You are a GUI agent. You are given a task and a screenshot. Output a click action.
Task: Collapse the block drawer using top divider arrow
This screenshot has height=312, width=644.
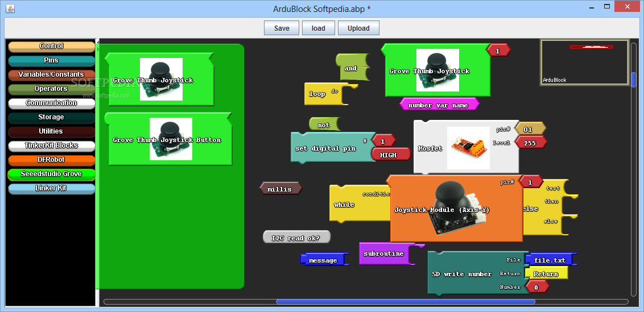click(98, 41)
